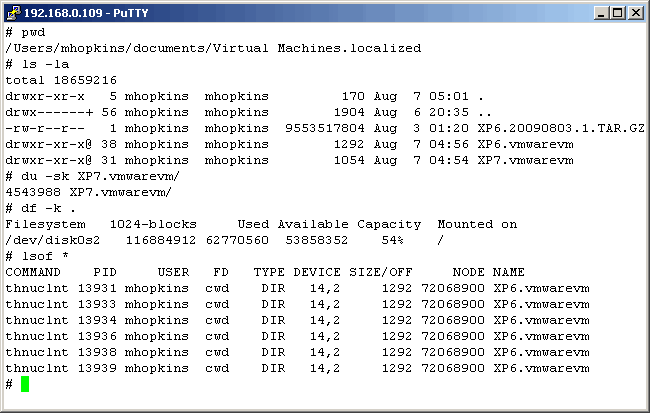Click the green terminal cursor block
The width and height of the screenshot is (650, 413).
point(25,384)
